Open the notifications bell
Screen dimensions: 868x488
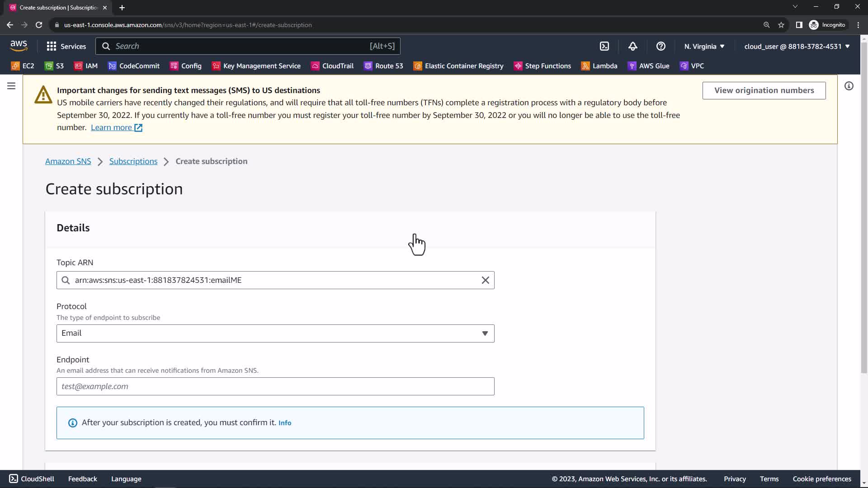point(632,46)
